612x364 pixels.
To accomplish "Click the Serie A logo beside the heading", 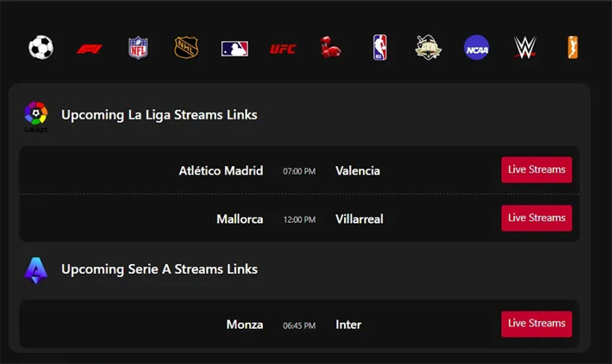I will pyautogui.click(x=36, y=270).
